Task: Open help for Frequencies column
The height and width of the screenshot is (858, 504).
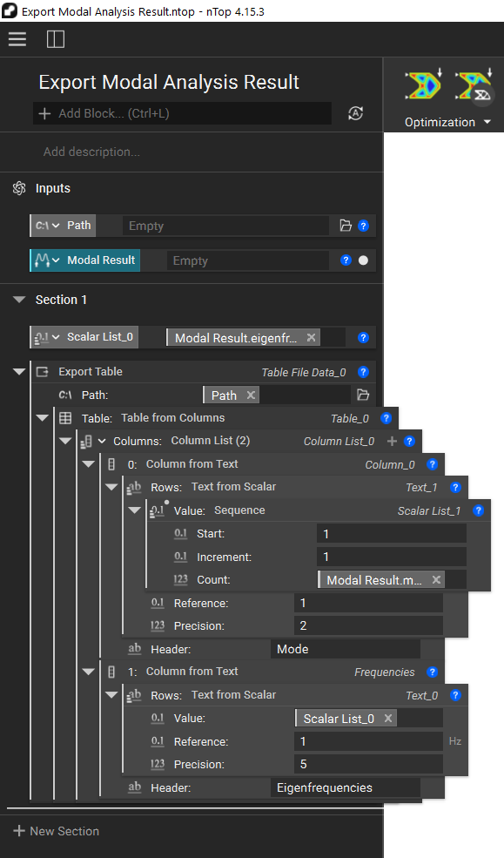Action: 433,672
